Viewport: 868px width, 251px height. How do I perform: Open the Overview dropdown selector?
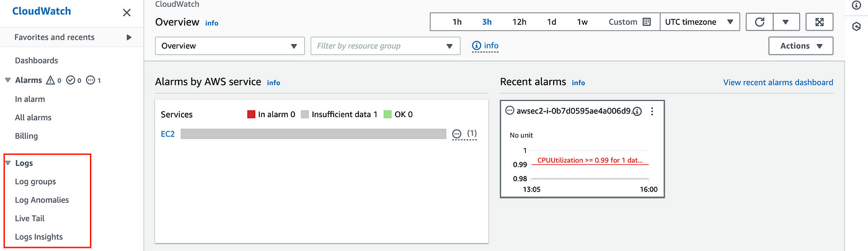point(229,46)
